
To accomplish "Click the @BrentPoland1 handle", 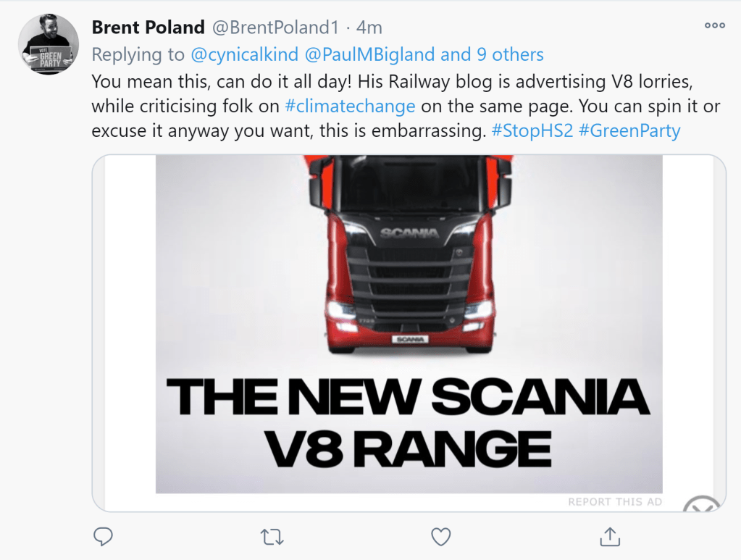I will [275, 28].
